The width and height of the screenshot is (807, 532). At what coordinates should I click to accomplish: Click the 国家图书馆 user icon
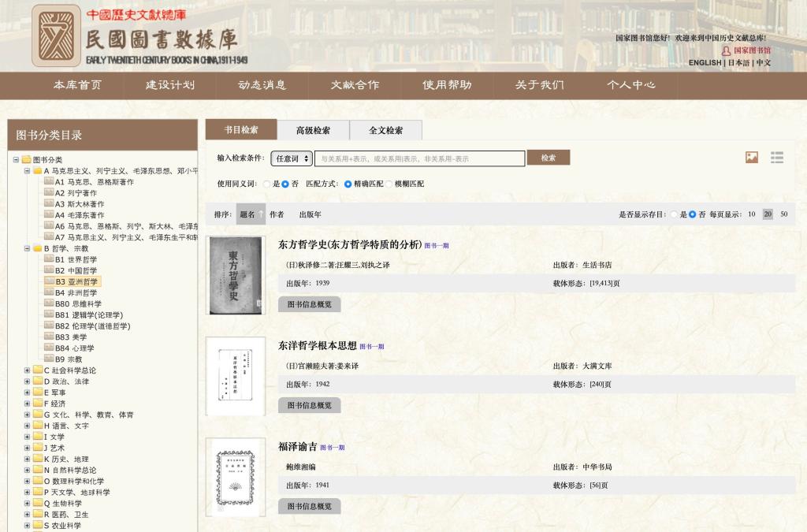726,50
